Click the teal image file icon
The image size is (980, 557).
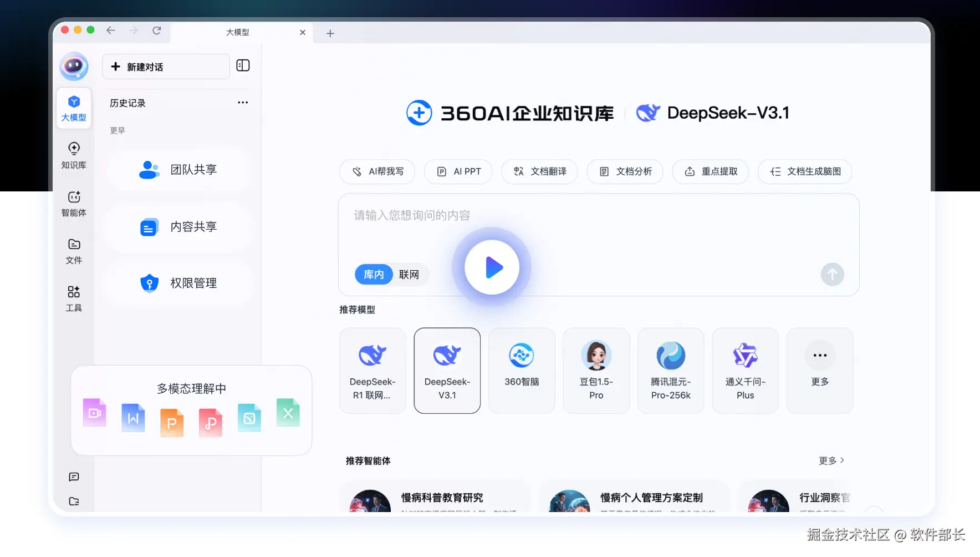[x=249, y=418]
